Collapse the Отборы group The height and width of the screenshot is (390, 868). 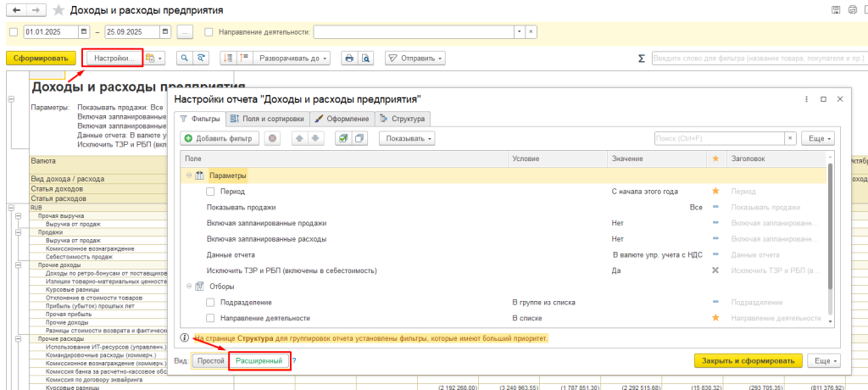[x=188, y=287]
